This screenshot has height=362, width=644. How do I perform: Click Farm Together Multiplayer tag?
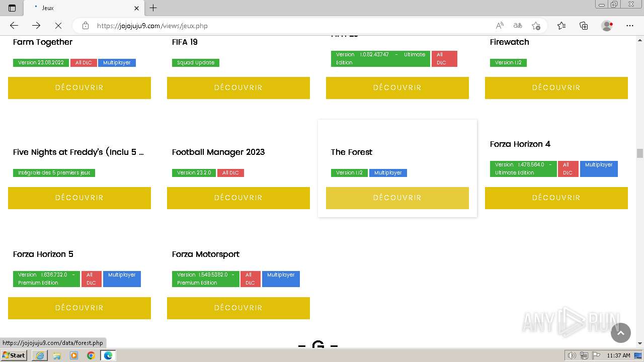pyautogui.click(x=117, y=63)
